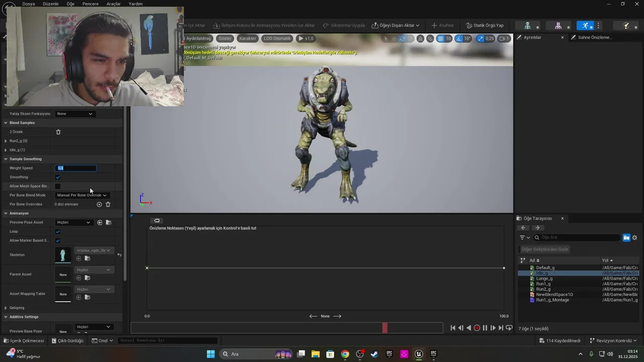Image resolution: width=644 pixels, height=362 pixels.
Task: Open the Çıktı Günlüğü output log
Action: pyautogui.click(x=67, y=340)
